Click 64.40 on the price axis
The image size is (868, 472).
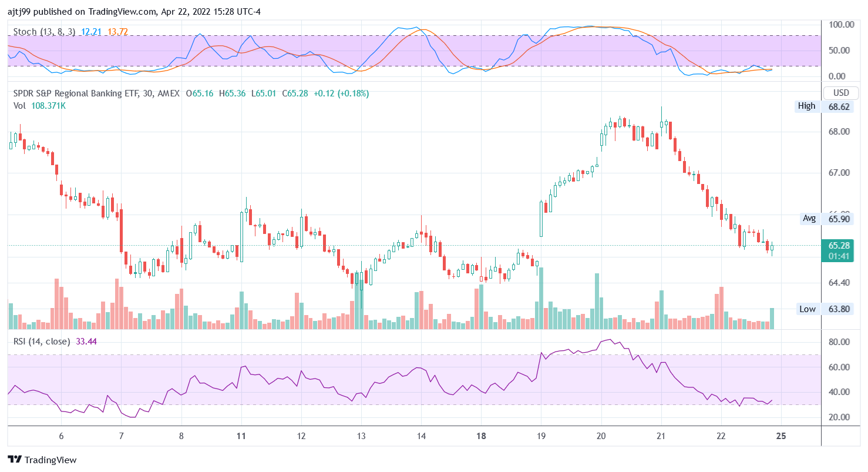[x=839, y=282]
